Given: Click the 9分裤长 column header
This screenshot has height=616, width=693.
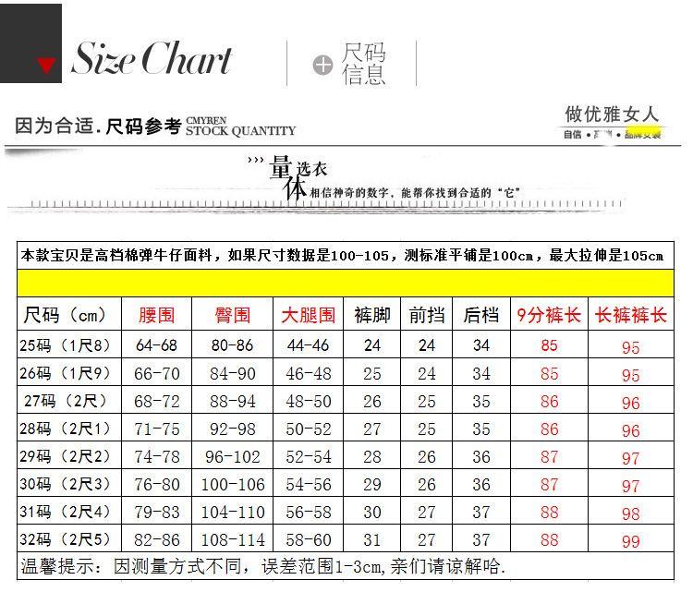Looking at the screenshot, I should tap(549, 315).
